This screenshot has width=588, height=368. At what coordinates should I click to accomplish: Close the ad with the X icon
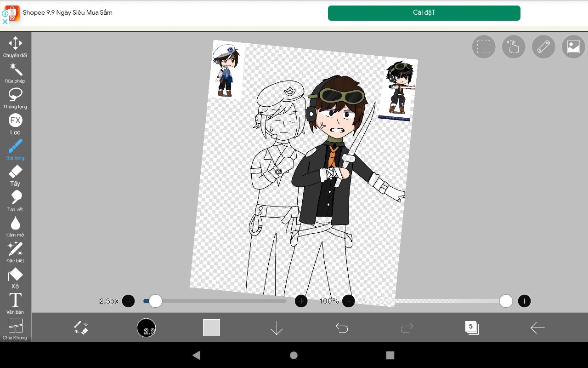pos(5,21)
